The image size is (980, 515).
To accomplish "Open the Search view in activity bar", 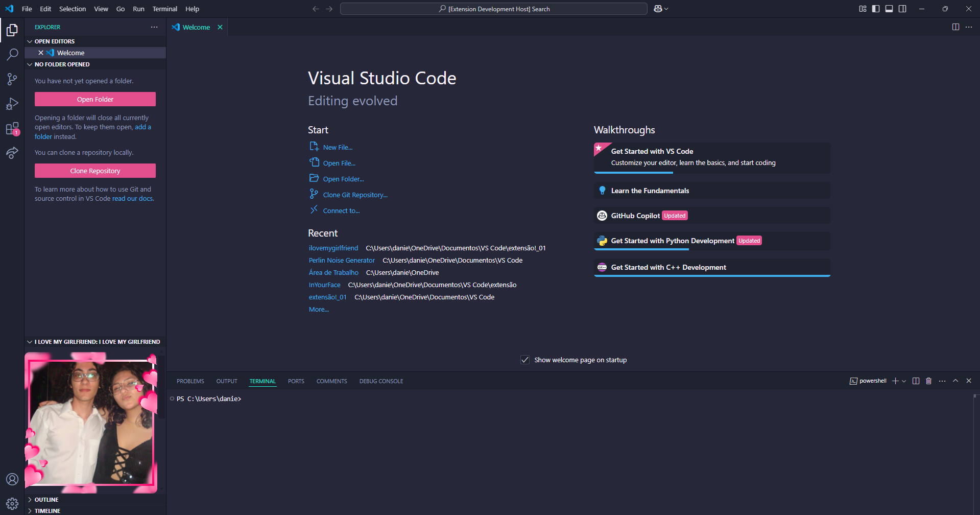I will (x=12, y=55).
